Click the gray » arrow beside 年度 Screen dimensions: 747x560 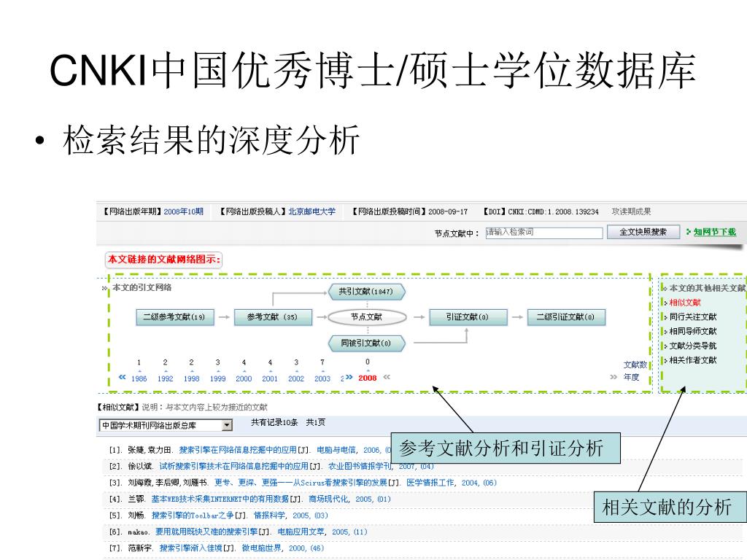pyautogui.click(x=614, y=377)
